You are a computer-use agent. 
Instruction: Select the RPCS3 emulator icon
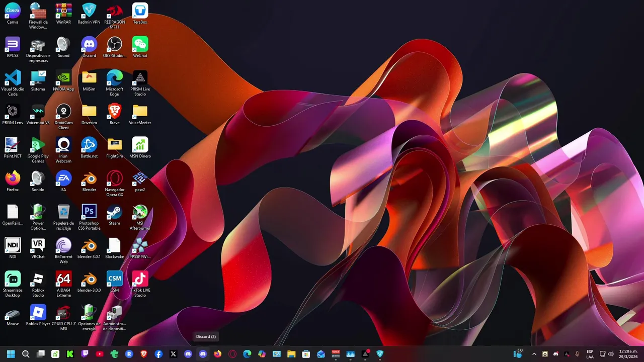(x=13, y=47)
